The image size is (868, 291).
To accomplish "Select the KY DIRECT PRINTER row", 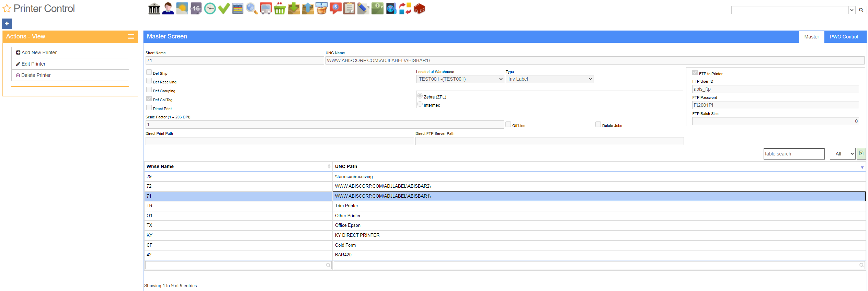I will pyautogui.click(x=505, y=235).
